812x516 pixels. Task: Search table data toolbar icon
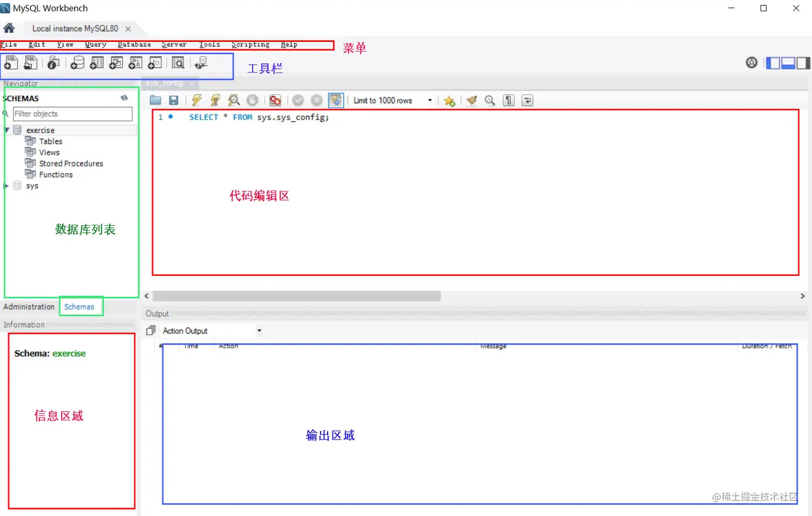[178, 63]
